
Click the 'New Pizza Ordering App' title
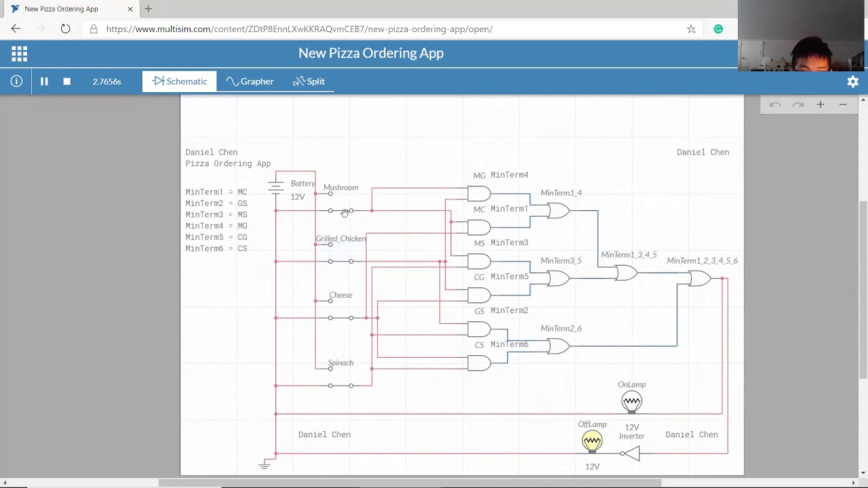tap(371, 53)
